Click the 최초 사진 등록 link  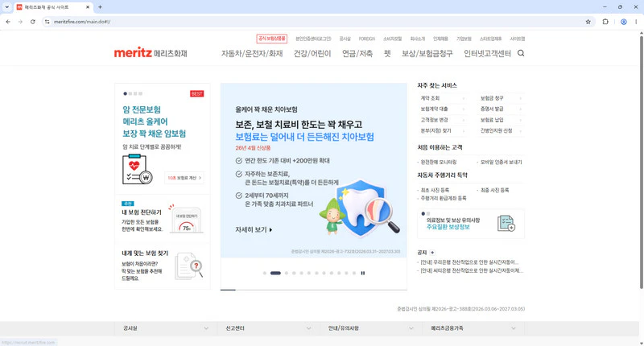[435, 190]
